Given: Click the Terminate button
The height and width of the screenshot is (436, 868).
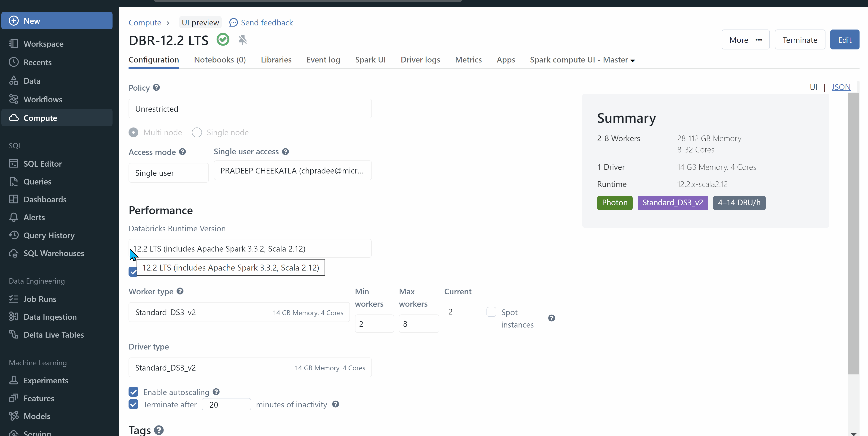Looking at the screenshot, I should point(800,40).
